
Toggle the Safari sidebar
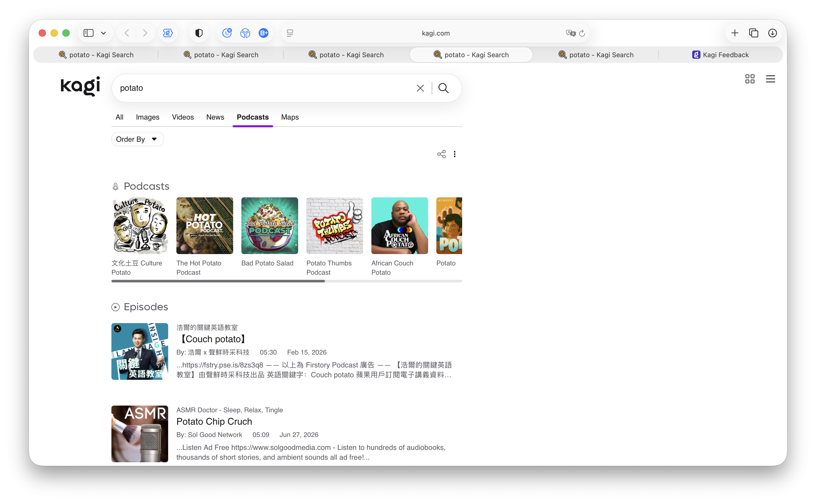(88, 33)
